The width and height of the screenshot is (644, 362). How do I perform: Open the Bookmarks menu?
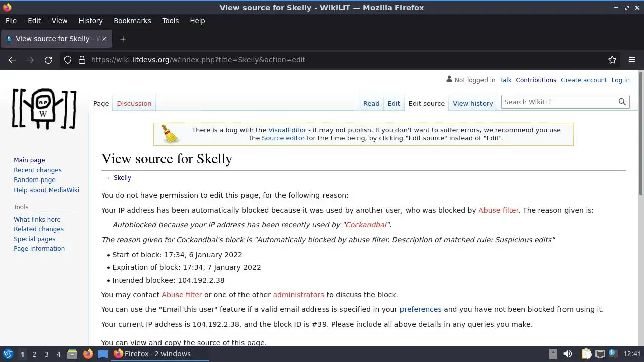coord(132,21)
